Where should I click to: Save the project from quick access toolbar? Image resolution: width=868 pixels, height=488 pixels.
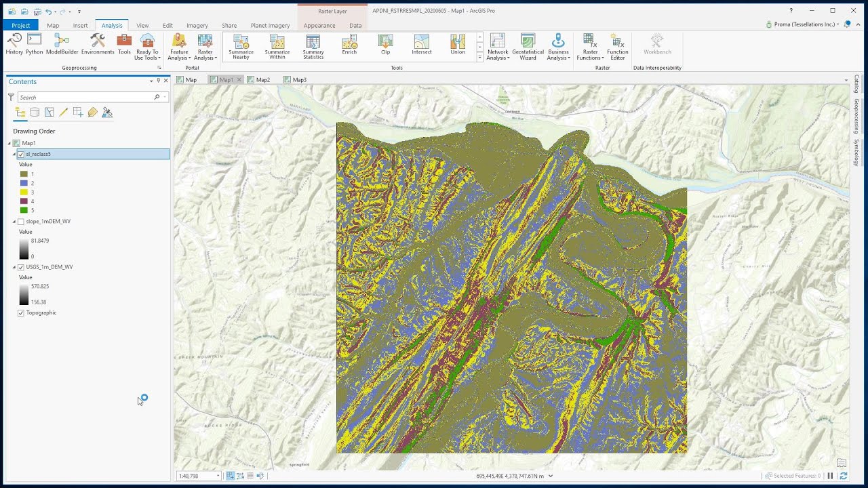click(37, 12)
